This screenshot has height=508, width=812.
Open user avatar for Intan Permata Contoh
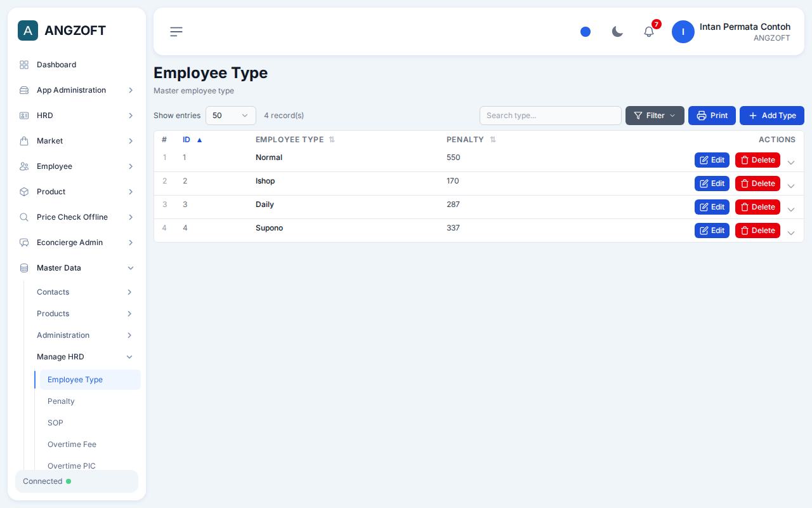pyautogui.click(x=683, y=32)
